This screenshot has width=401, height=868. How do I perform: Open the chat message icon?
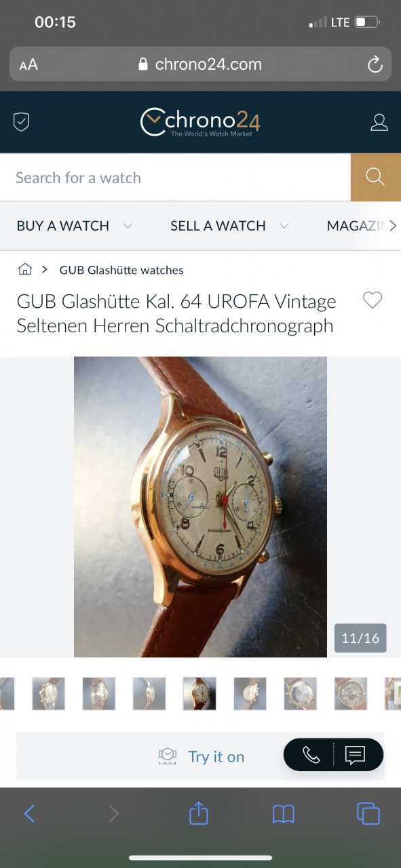pos(356,755)
